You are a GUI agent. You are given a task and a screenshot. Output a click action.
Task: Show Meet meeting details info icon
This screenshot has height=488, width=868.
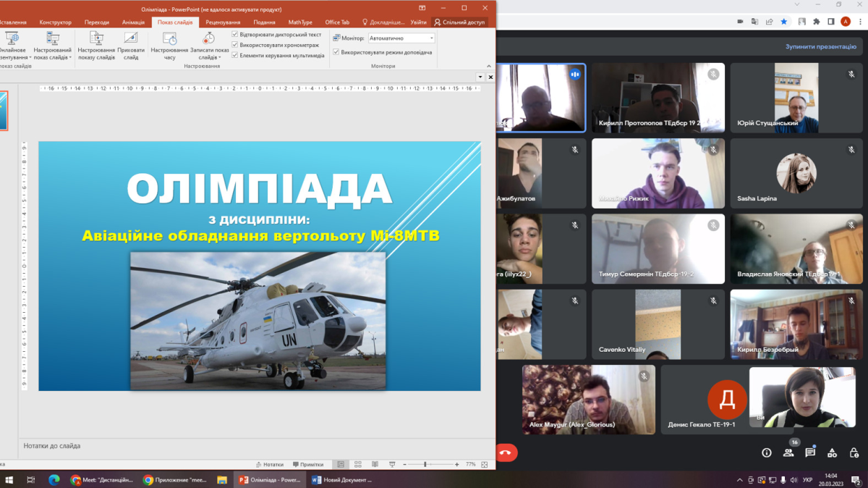coord(766,453)
